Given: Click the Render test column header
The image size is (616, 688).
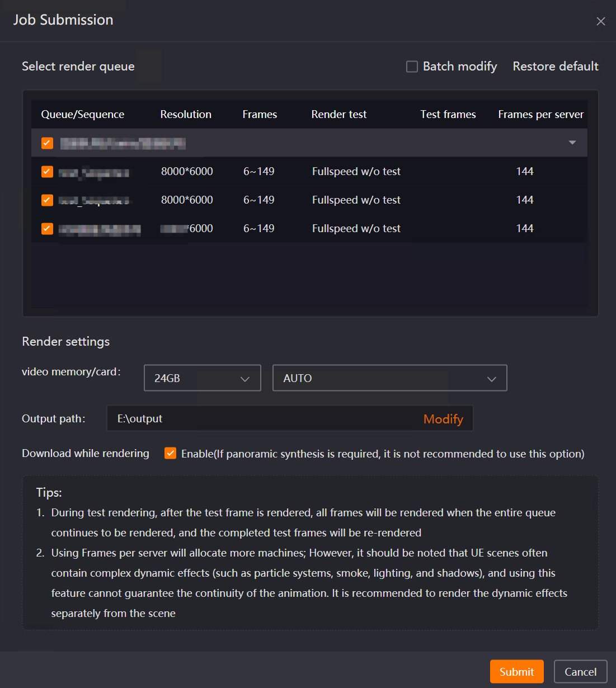Looking at the screenshot, I should (x=339, y=114).
